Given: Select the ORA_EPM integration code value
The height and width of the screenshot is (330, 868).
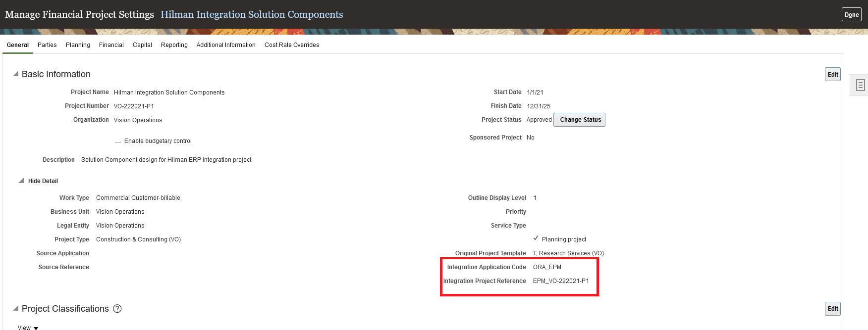Looking at the screenshot, I should (547, 267).
